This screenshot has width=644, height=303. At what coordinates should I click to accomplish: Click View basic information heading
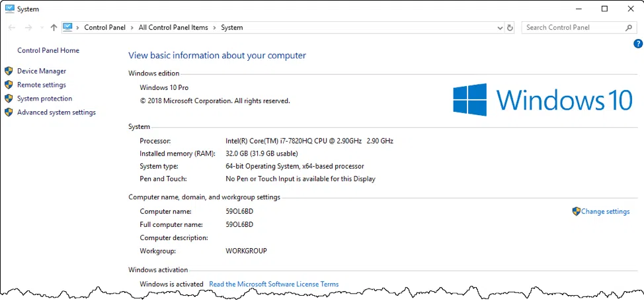[x=218, y=56]
